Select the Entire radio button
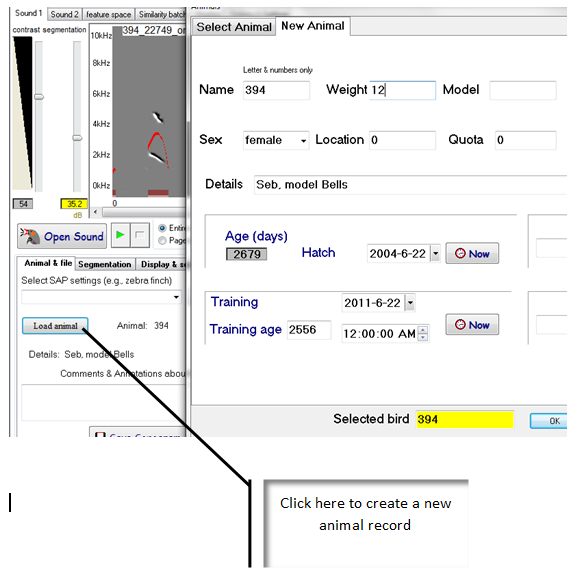 pyautogui.click(x=162, y=228)
